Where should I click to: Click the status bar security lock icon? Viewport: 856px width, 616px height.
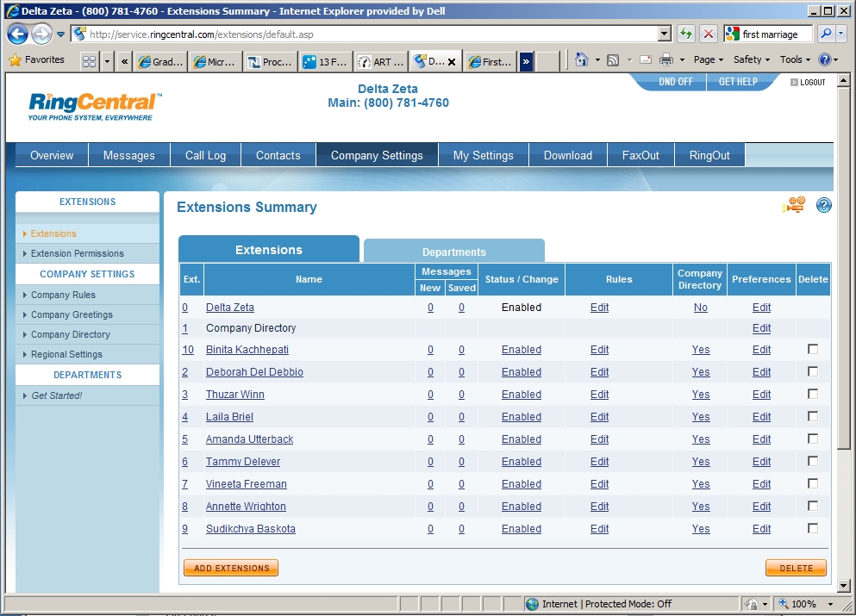click(x=752, y=604)
